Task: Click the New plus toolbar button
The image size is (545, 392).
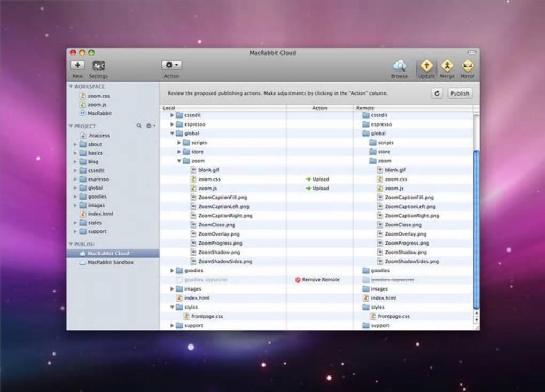Action: [77, 65]
